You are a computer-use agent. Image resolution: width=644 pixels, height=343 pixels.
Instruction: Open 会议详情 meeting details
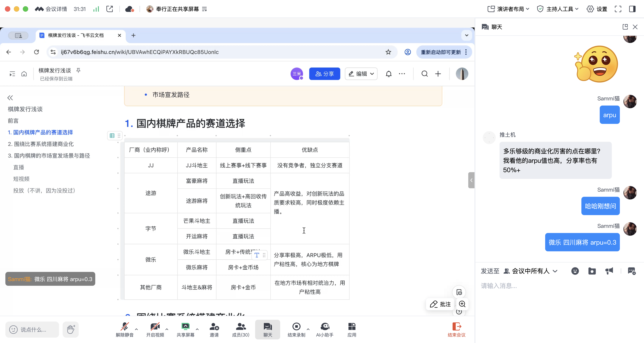[x=51, y=9]
